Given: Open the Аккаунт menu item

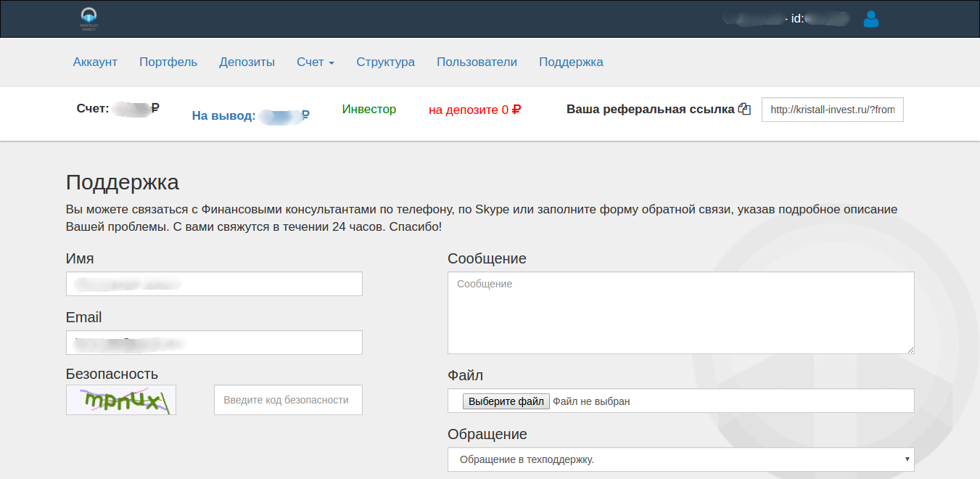Looking at the screenshot, I should 95,62.
